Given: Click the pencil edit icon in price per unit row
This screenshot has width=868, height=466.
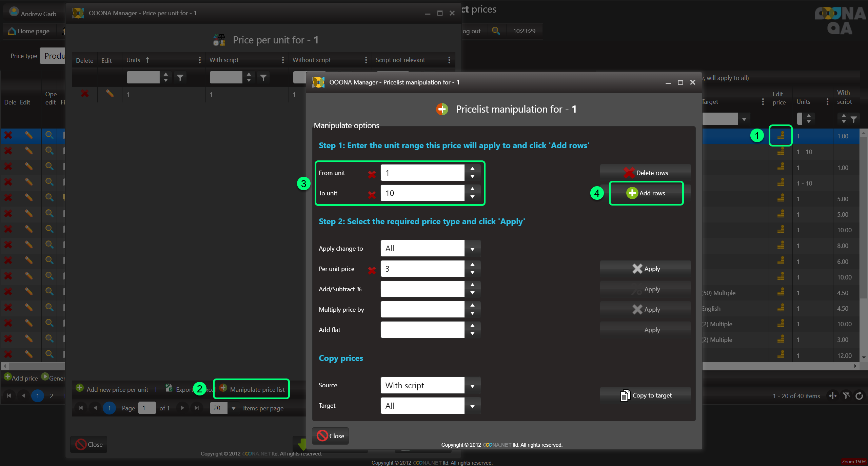Looking at the screenshot, I should pyautogui.click(x=110, y=94).
